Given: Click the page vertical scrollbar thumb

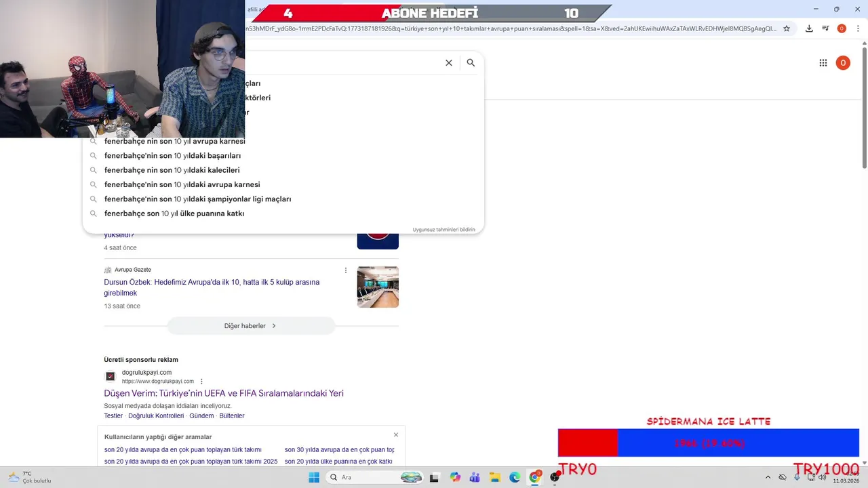Looking at the screenshot, I should click(x=864, y=108).
